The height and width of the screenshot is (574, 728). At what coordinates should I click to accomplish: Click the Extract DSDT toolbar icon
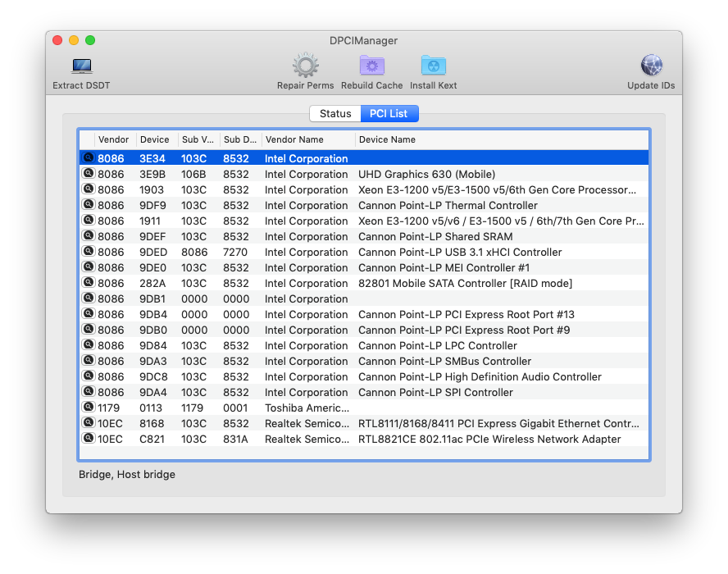coord(81,66)
